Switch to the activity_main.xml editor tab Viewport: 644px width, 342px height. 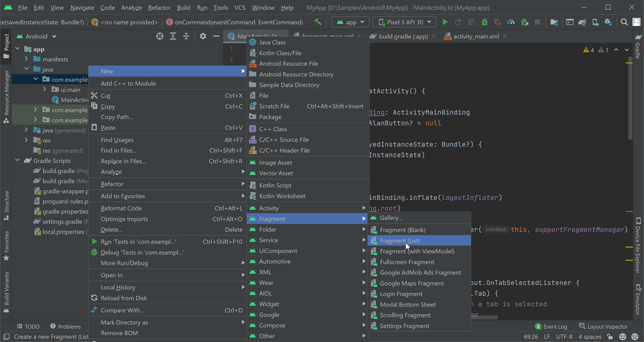point(475,36)
